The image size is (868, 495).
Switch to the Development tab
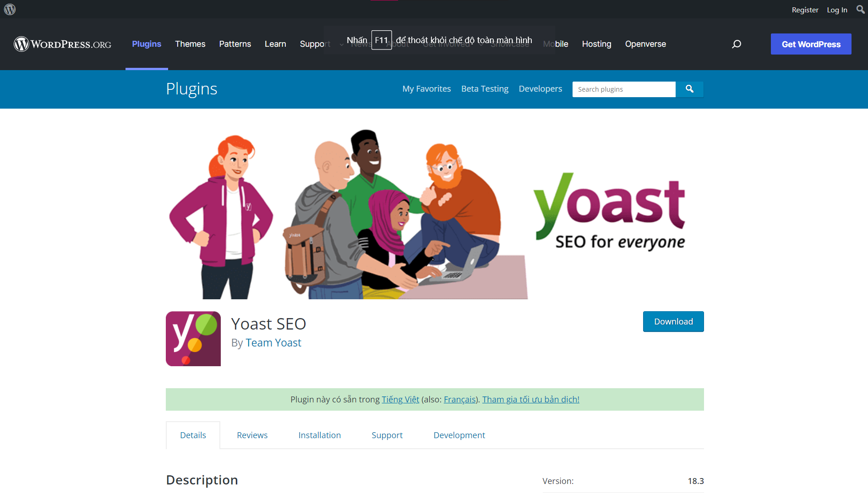pos(459,435)
